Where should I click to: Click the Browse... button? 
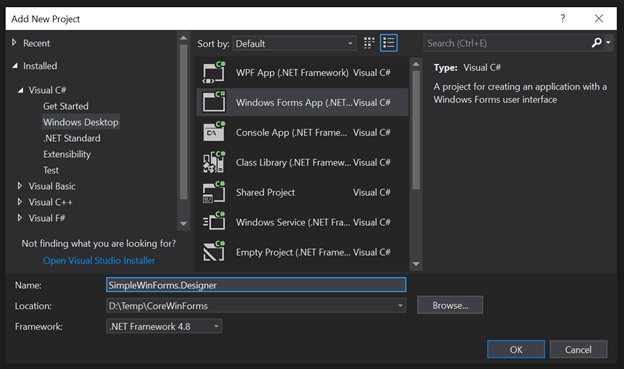pos(450,305)
